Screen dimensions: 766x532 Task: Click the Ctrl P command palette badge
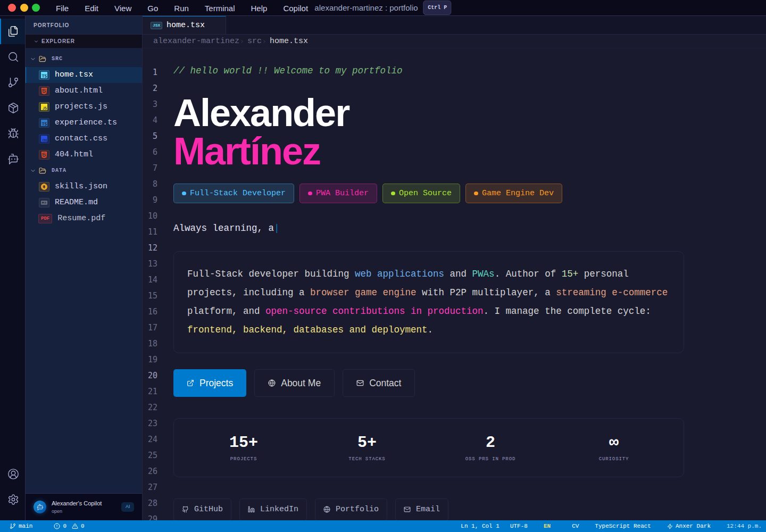pyautogui.click(x=437, y=7)
